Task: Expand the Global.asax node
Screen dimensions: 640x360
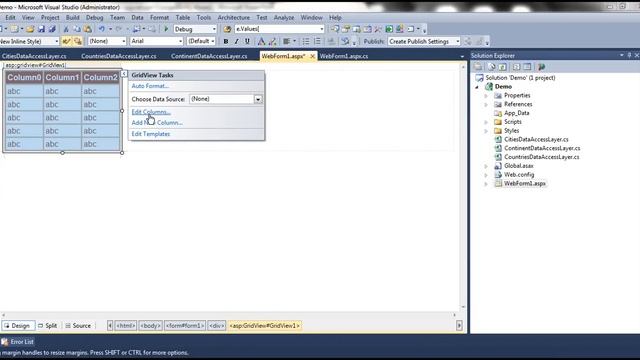Action: pos(486,166)
